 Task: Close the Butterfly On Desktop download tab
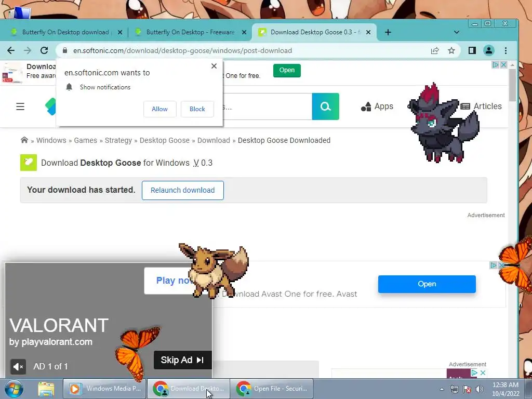click(120, 32)
